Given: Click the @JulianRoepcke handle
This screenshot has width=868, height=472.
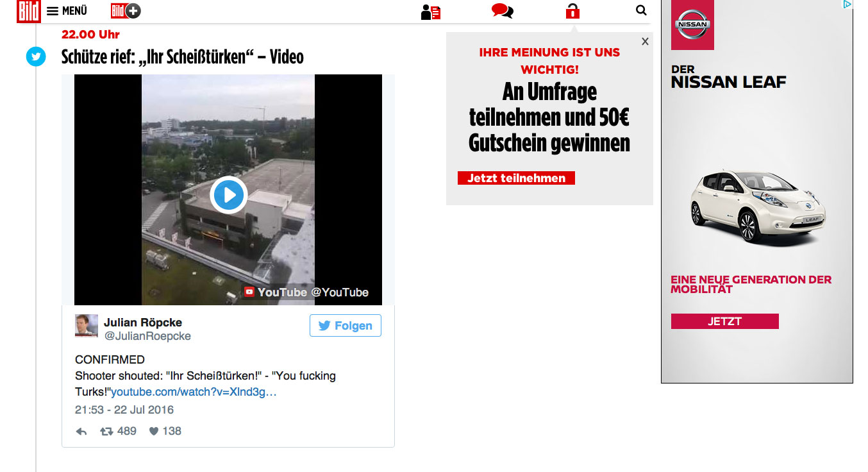Looking at the screenshot, I should pyautogui.click(x=147, y=336).
